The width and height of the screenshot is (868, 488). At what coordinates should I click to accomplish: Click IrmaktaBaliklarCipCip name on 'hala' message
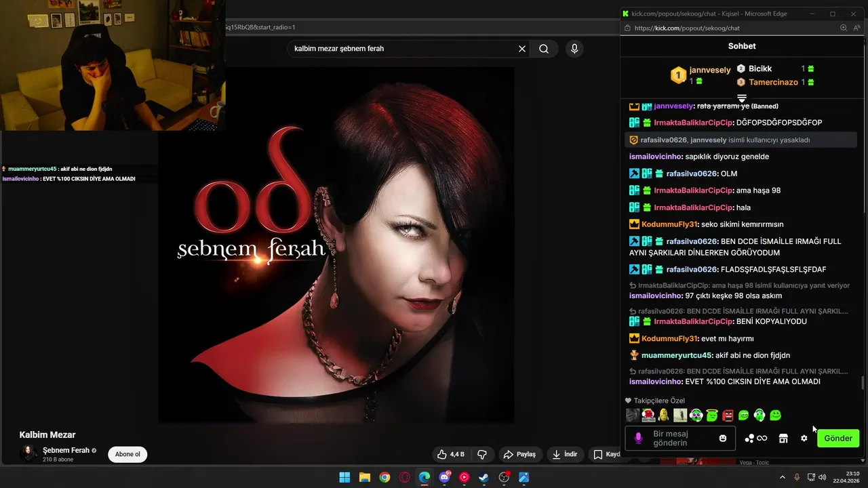694,207
